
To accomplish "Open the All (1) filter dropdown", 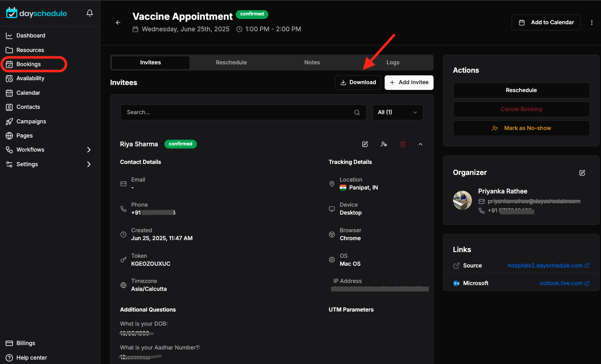I will (398, 112).
